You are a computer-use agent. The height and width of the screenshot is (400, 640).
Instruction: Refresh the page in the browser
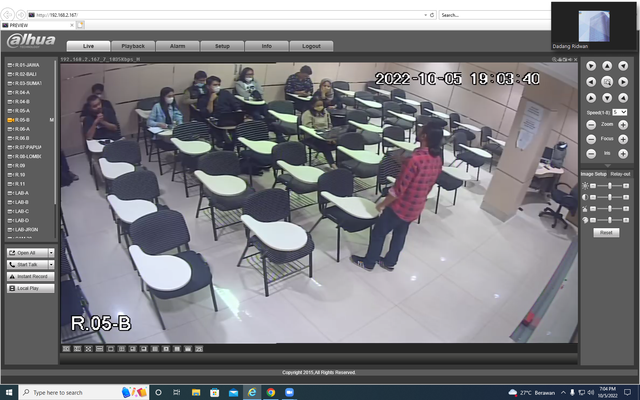pyautogui.click(x=432, y=15)
